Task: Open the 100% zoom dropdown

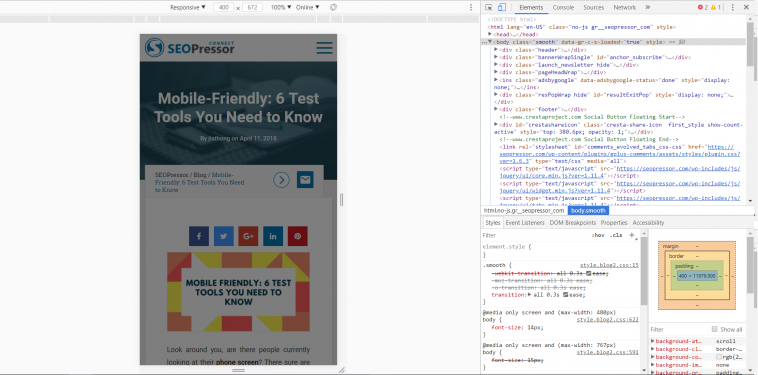Action: pyautogui.click(x=281, y=7)
